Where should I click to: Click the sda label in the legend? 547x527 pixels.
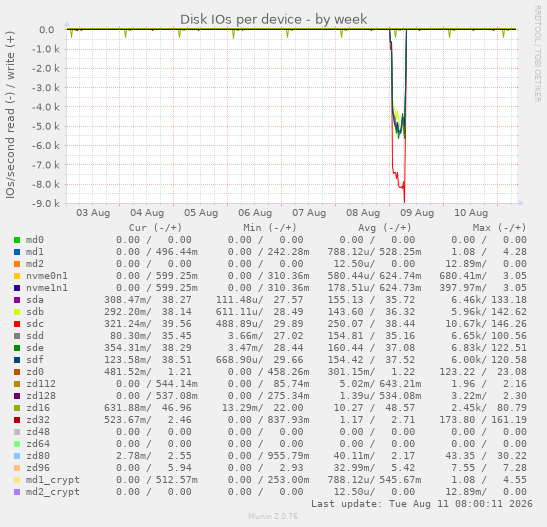[35, 300]
